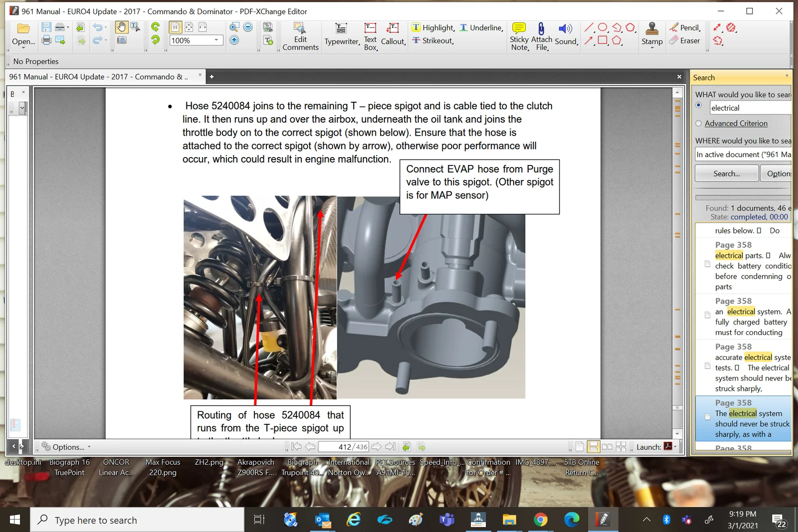Open a new tab with plus button

coord(211,77)
